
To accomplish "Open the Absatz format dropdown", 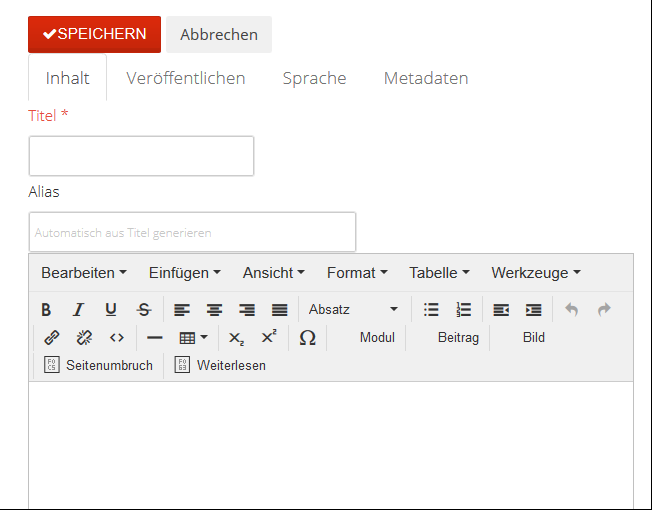I will (353, 310).
